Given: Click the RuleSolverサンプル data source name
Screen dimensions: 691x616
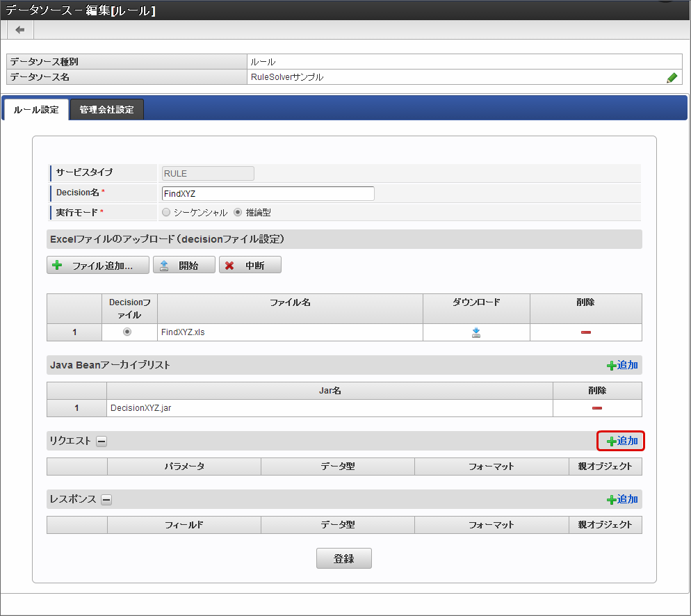Looking at the screenshot, I should tap(287, 77).
